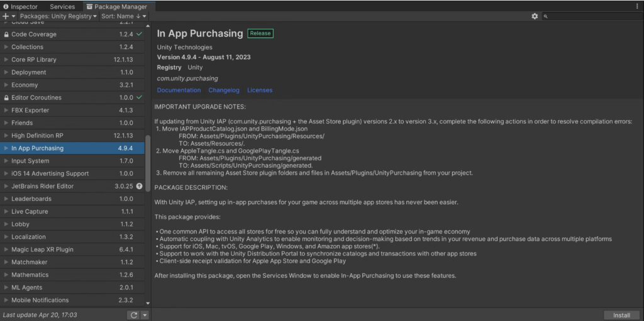Click Version 4.9.4 - August 11, 2023 text

[204, 57]
